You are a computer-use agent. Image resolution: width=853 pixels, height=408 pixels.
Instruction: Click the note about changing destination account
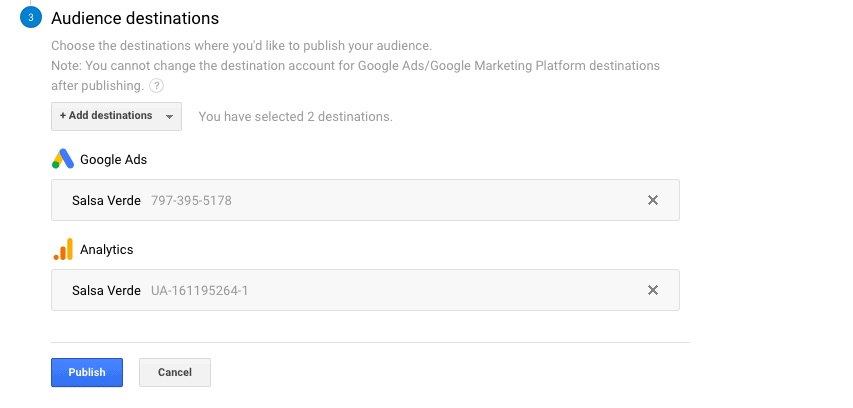coord(355,66)
